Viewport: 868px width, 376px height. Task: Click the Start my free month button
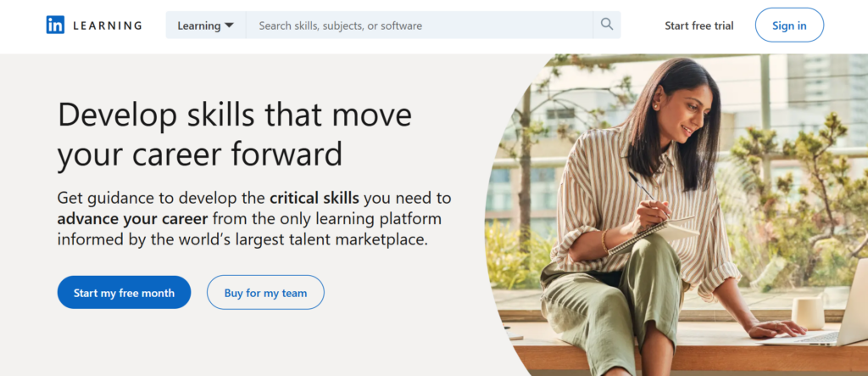coord(124,293)
